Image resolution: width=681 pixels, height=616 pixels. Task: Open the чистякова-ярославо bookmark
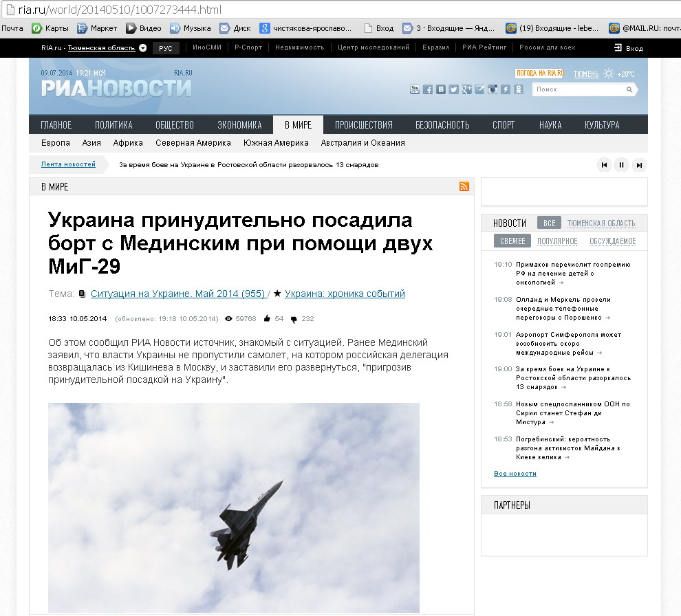click(x=305, y=28)
